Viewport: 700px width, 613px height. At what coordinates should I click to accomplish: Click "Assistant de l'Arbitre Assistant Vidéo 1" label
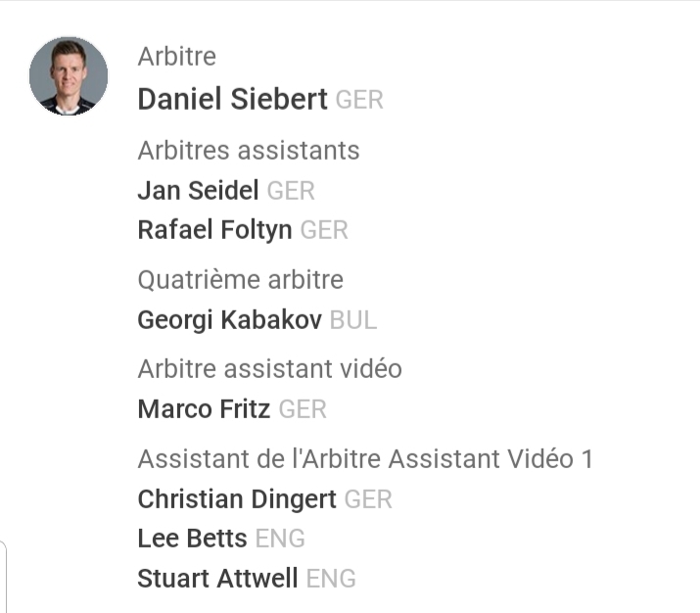pos(365,459)
